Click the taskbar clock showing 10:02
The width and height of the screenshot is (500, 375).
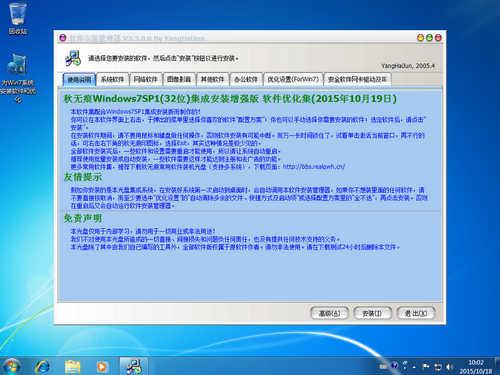pyautogui.click(x=476, y=366)
